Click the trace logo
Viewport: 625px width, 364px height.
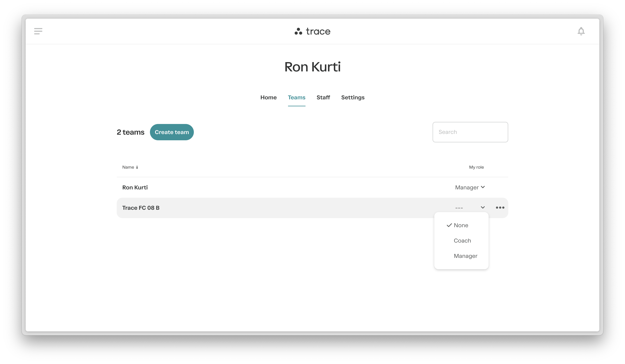[312, 31]
